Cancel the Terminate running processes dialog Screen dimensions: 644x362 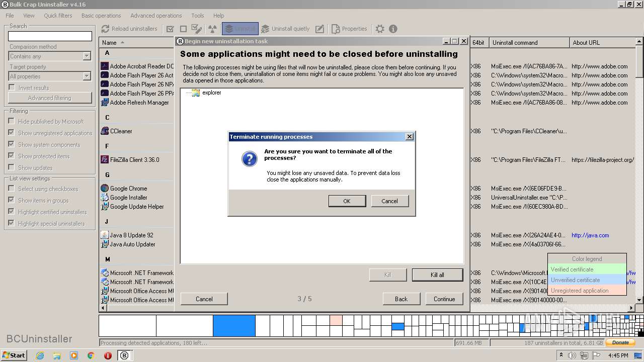point(389,201)
